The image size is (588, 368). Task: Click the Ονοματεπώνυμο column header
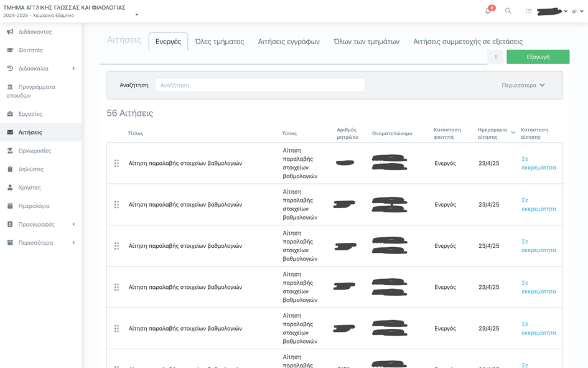pyautogui.click(x=392, y=133)
